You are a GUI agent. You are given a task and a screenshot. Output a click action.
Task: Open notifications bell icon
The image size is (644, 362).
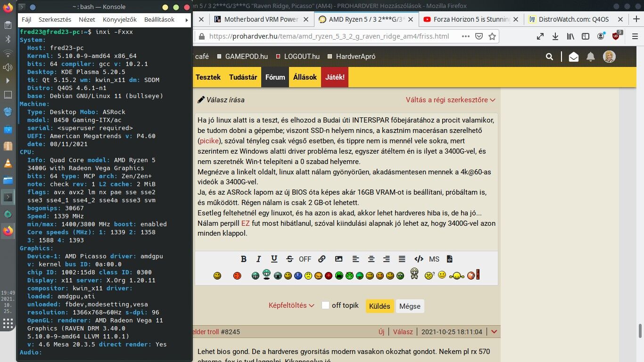(x=590, y=57)
